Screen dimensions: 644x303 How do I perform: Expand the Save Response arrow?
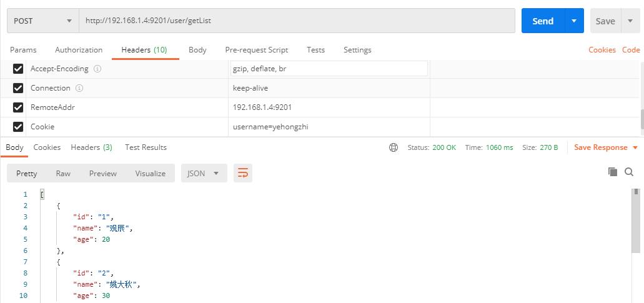click(x=635, y=147)
